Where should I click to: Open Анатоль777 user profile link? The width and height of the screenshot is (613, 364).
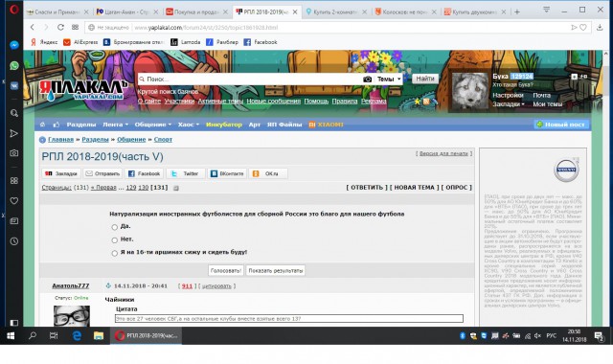click(71, 285)
